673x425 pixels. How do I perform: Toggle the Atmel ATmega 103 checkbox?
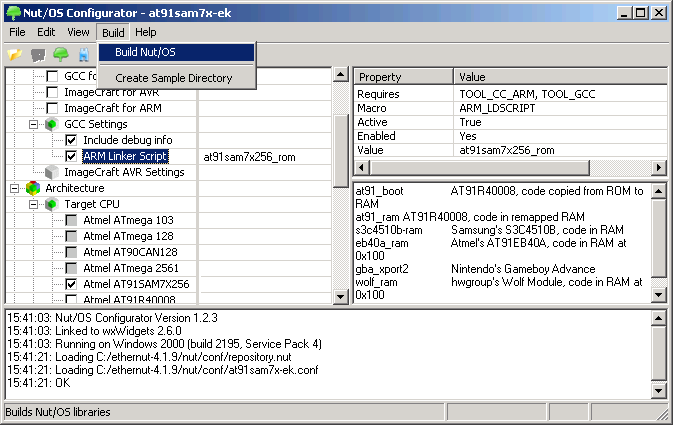71,220
